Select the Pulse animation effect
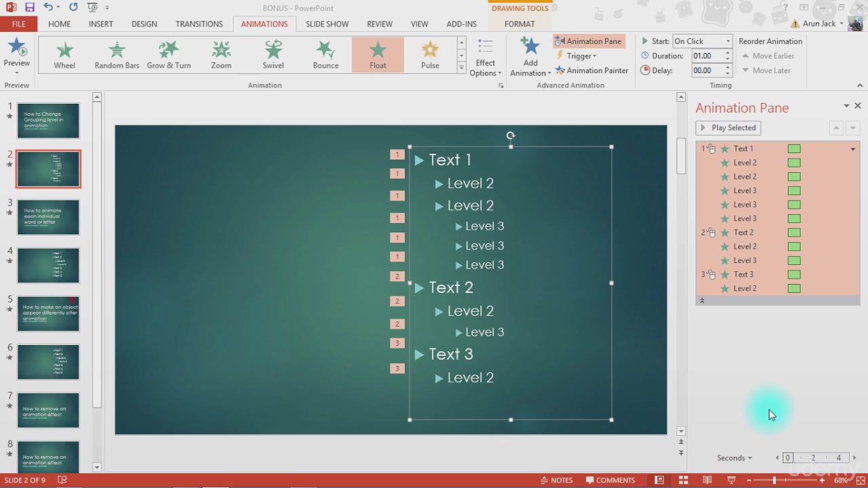The height and width of the screenshot is (488, 868). 430,54
